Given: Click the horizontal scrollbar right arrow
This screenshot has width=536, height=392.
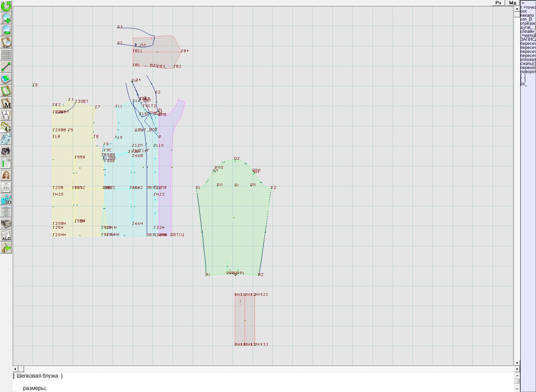Looking at the screenshot, I should [x=517, y=369].
